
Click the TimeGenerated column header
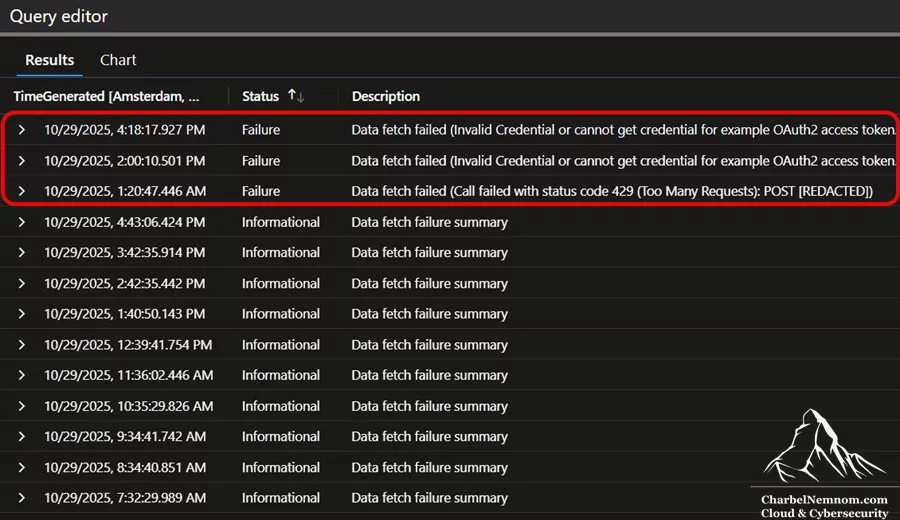coord(106,96)
